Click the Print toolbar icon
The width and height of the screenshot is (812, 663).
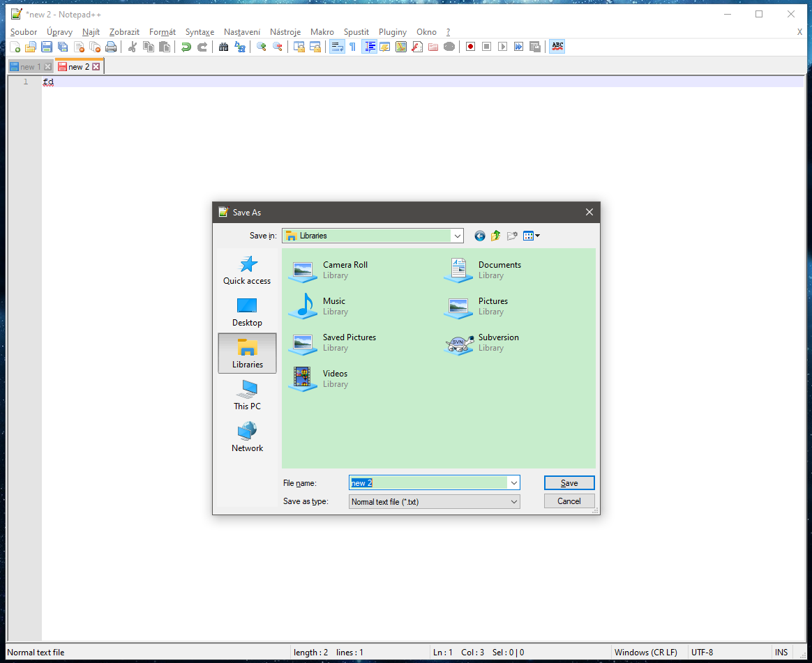coord(111,47)
